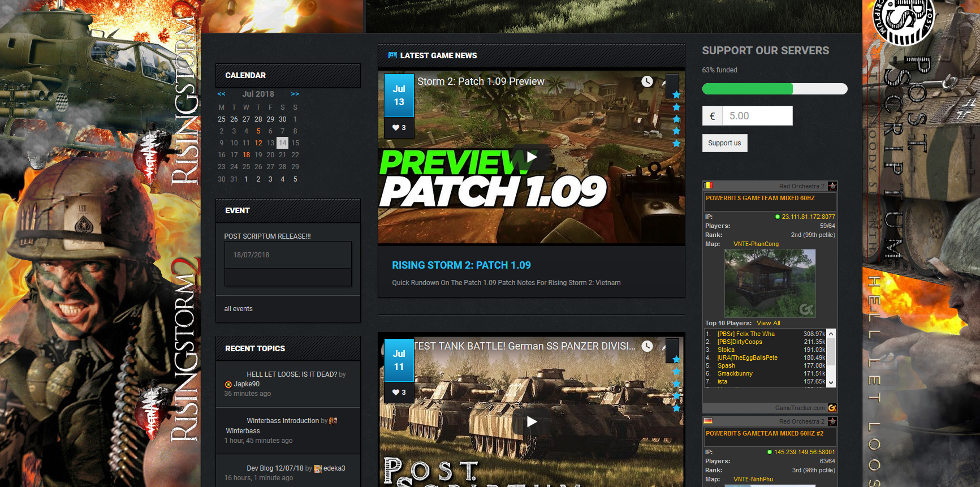Like the Jul 13 news post heart
The height and width of the screenshot is (487, 980).
tap(395, 128)
